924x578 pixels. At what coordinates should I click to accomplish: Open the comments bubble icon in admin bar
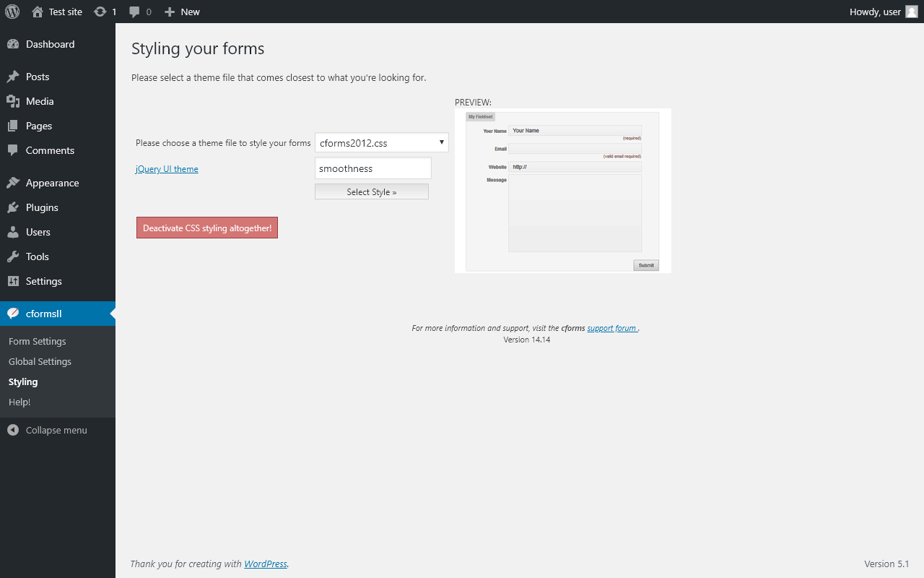[135, 12]
